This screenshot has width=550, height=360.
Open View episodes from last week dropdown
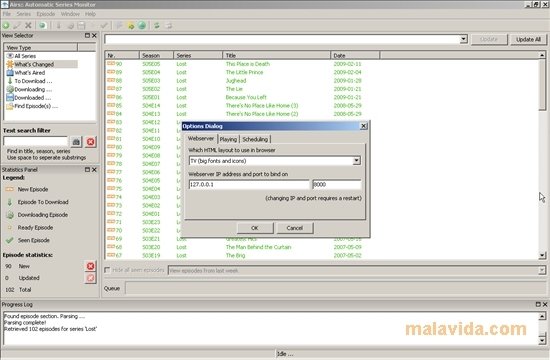pyautogui.click(x=542, y=270)
